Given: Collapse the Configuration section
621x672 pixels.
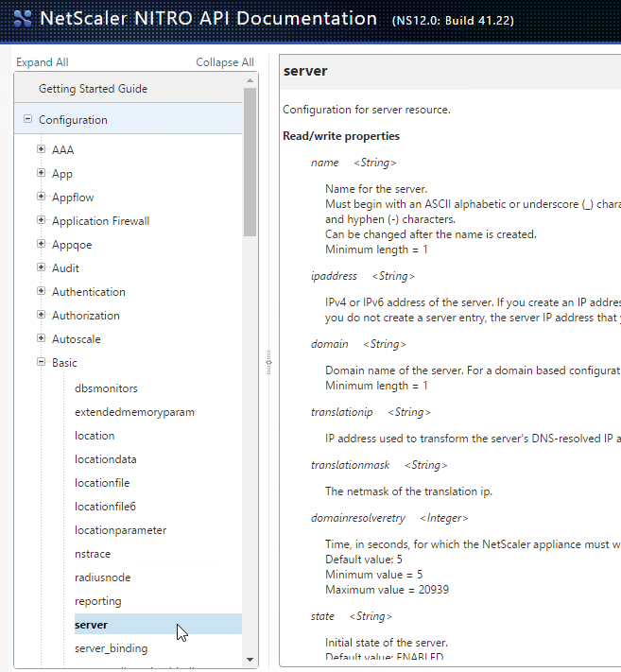Looking at the screenshot, I should [27, 119].
